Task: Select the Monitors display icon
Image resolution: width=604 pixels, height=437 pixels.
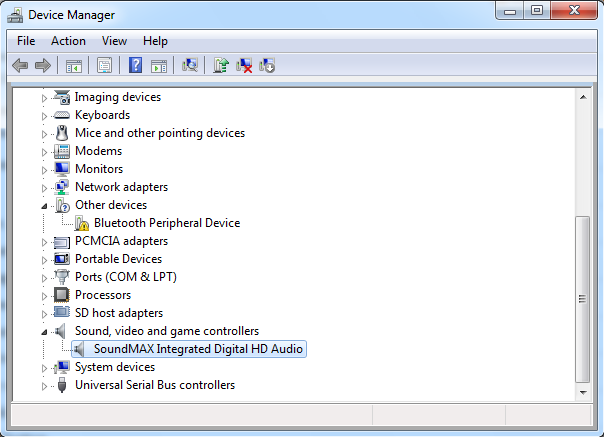Action: click(x=62, y=169)
